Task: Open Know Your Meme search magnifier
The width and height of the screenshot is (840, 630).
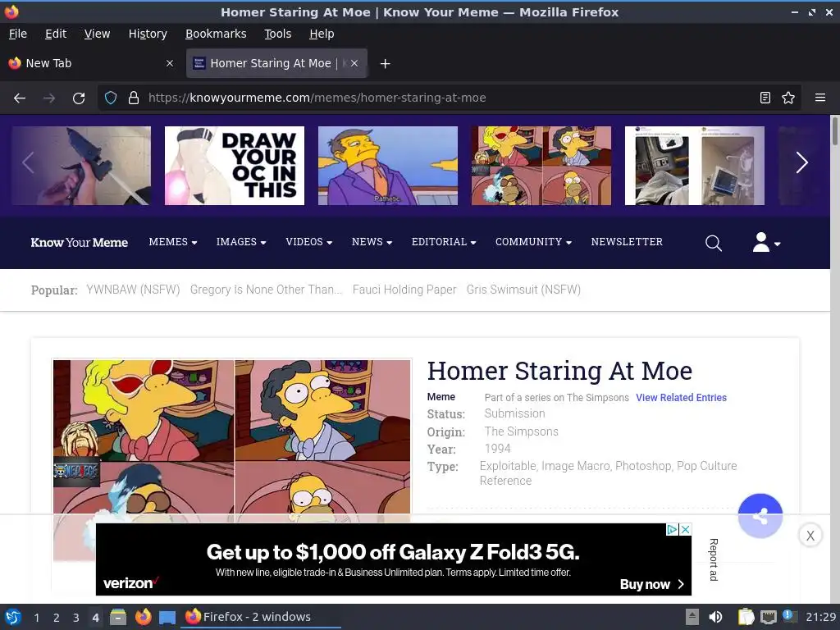Action: 713,243
